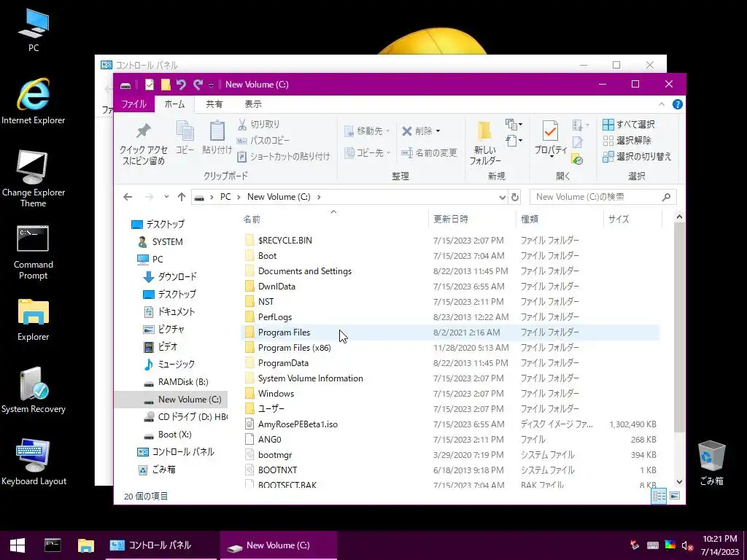Screen dimensions: 747x560
Task: Open the File (ファイル) tab
Action: (134, 104)
